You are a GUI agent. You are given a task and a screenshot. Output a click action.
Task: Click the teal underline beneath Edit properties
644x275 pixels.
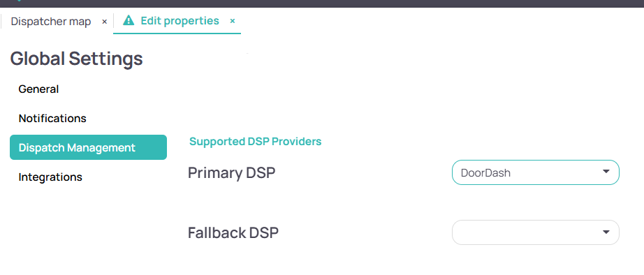point(177,34)
